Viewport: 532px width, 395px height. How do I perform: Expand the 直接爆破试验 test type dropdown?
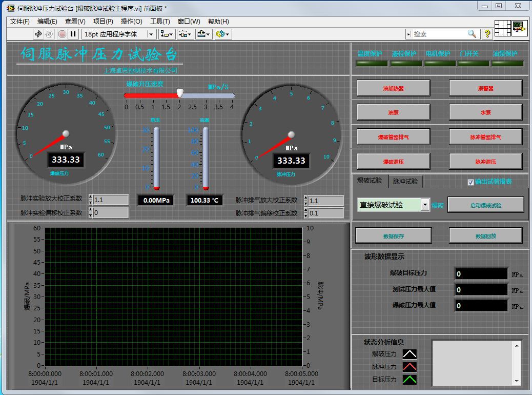click(x=425, y=205)
